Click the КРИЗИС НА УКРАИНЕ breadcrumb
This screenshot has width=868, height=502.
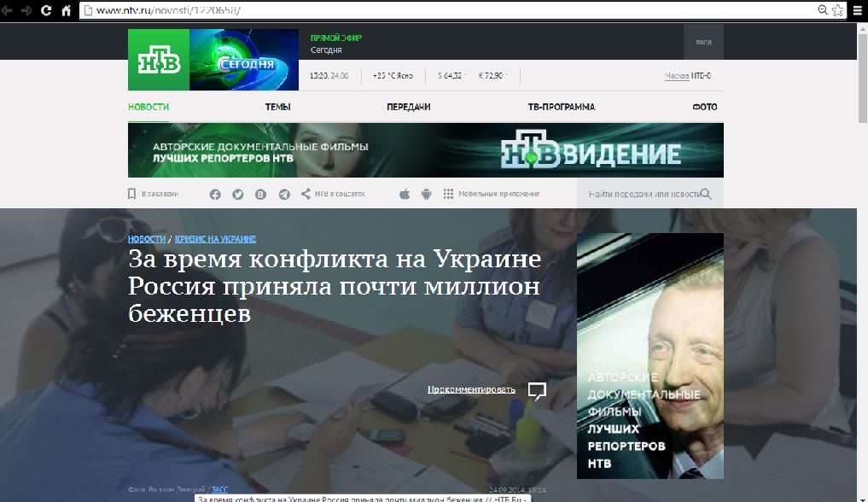tap(215, 239)
